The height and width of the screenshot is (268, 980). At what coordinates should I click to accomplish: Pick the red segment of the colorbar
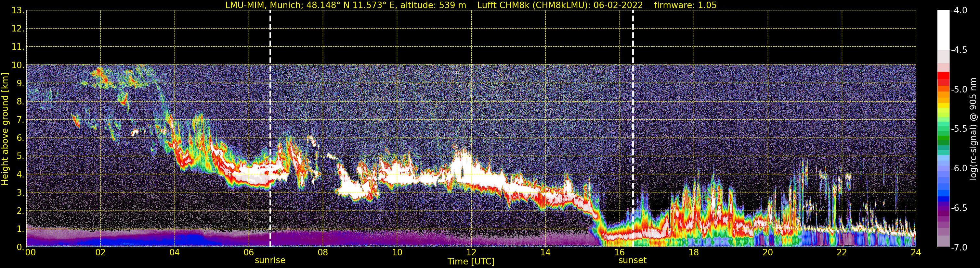944,76
